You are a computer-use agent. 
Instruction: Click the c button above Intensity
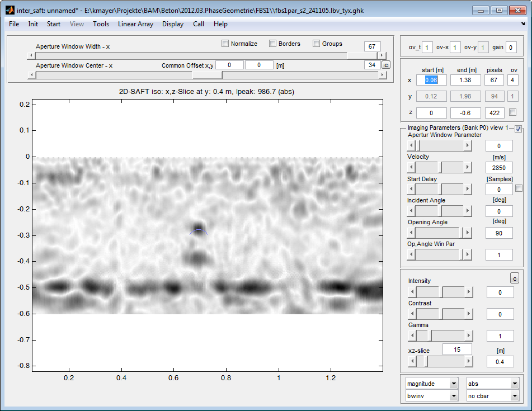pos(515,278)
